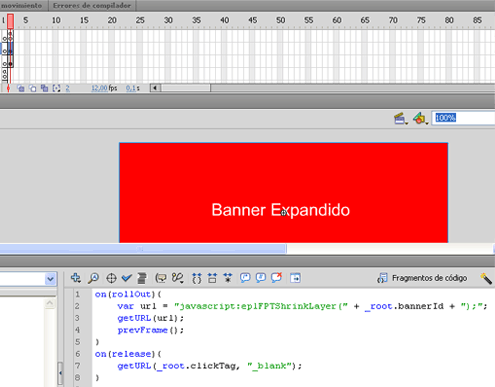
Task: Click on(release){ on line 6
Action: click(128, 354)
